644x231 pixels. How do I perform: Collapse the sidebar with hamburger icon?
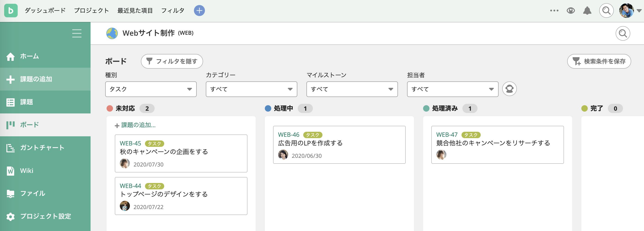[77, 33]
